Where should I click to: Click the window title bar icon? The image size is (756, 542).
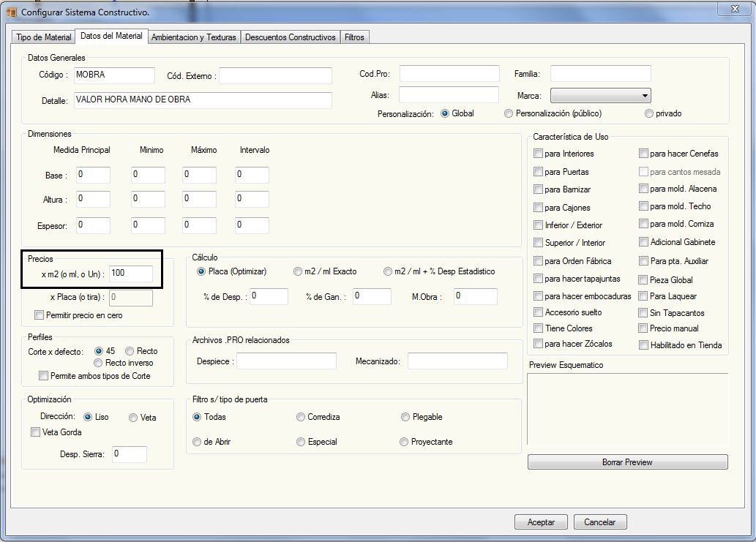point(11,12)
